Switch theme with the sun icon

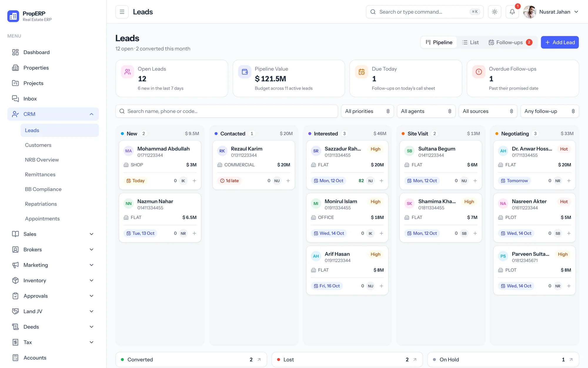[x=495, y=12]
